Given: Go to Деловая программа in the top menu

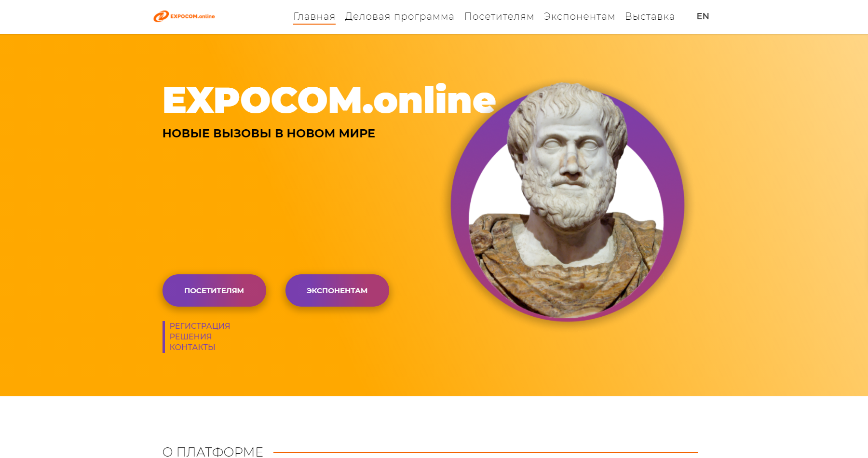Looking at the screenshot, I should point(399,16).
